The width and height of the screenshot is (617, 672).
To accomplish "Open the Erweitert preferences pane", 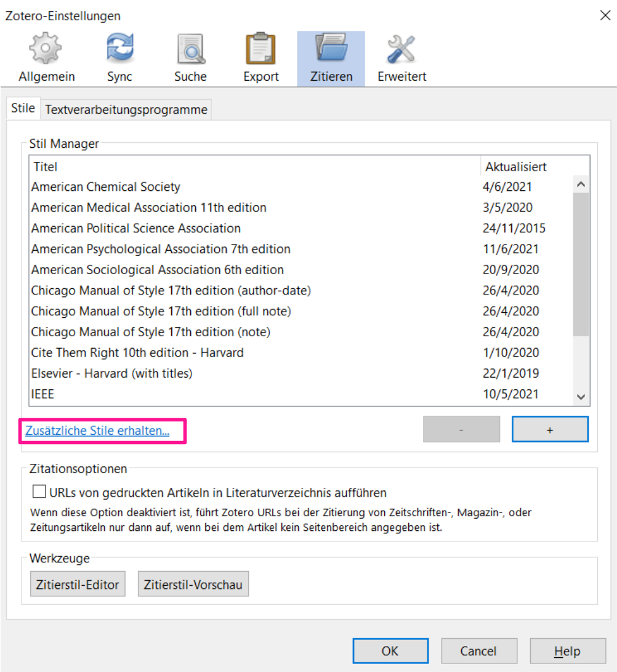I will (402, 59).
